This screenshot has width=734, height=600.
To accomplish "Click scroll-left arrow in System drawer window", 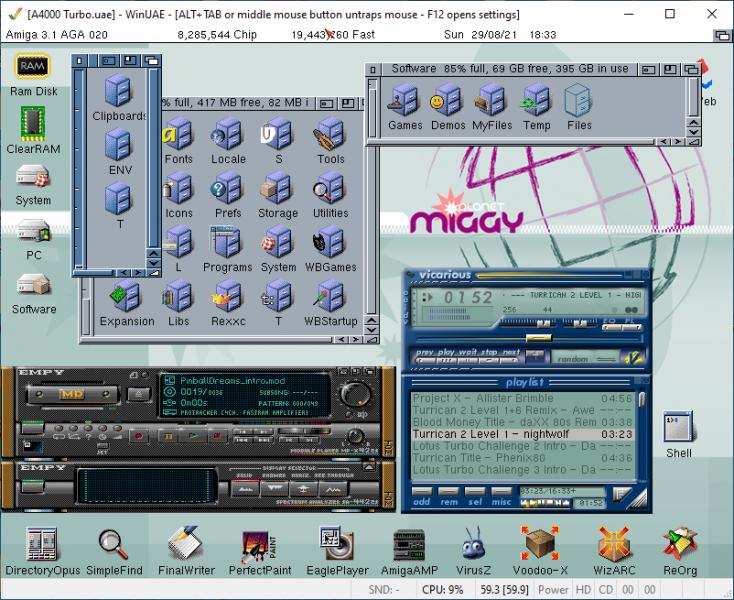I will [342, 339].
